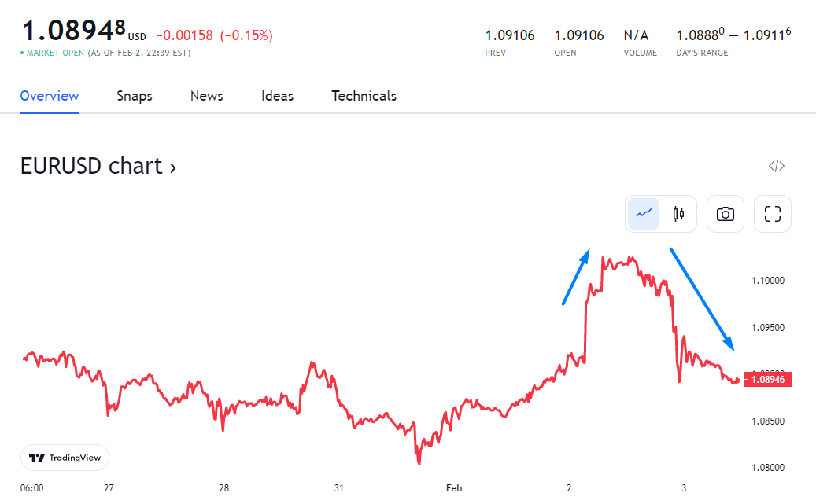
Task: Click the 31 date on time axis
Action: point(339,488)
